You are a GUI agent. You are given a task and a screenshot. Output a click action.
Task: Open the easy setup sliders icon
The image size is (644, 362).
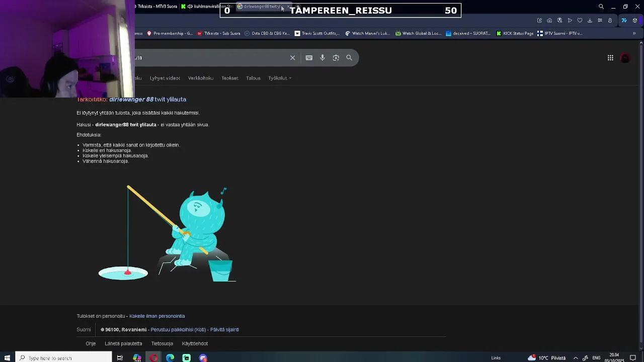point(600,21)
